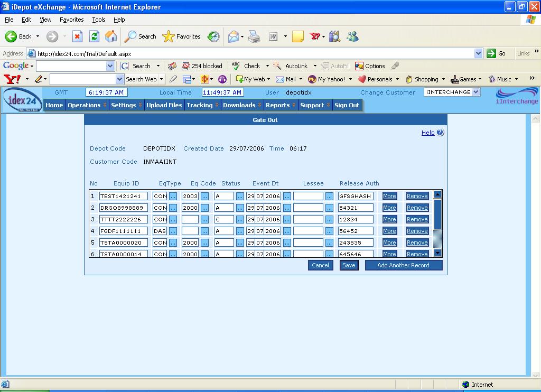
Task: Click the Stop loading icon
Action: (77, 36)
